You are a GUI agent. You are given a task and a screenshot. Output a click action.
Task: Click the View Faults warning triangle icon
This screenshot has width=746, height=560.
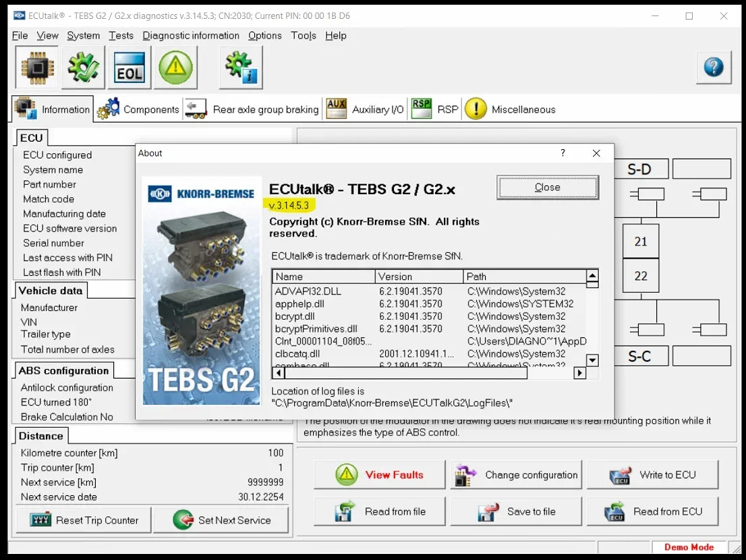(x=347, y=474)
